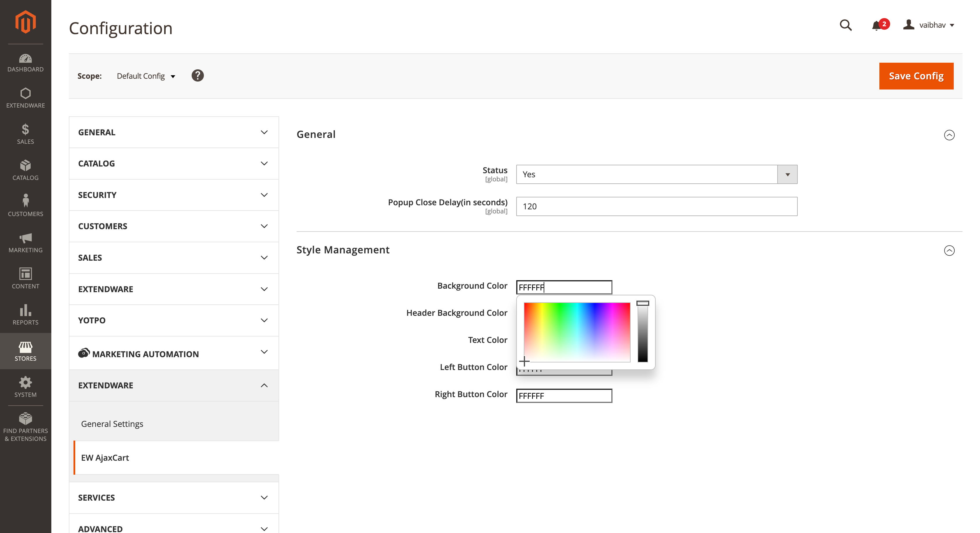Open General Settings under Extendware
This screenshot has height=533, width=980.
pyautogui.click(x=112, y=423)
